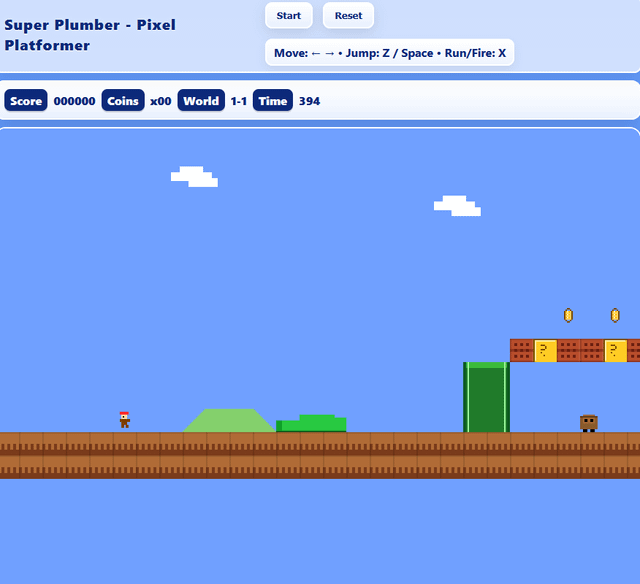
Task: Click the right question mark block
Action: click(x=616, y=350)
